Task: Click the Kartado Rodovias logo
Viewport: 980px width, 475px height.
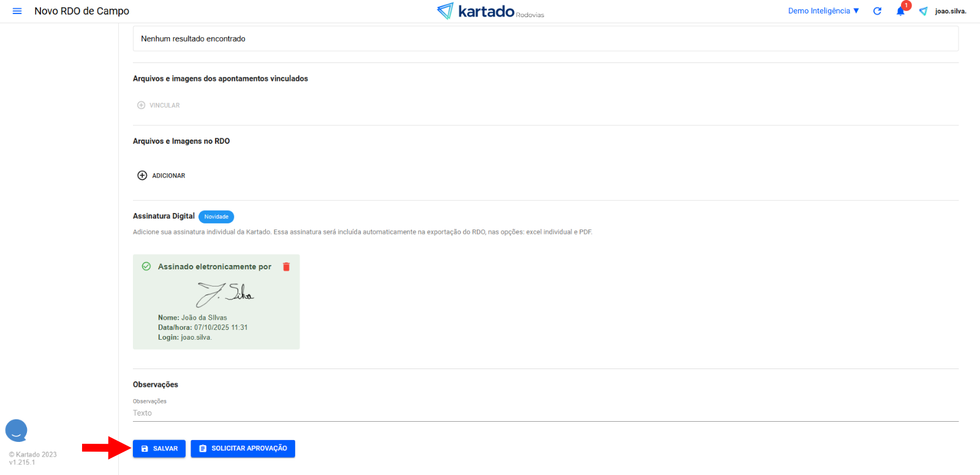Action: click(x=490, y=11)
